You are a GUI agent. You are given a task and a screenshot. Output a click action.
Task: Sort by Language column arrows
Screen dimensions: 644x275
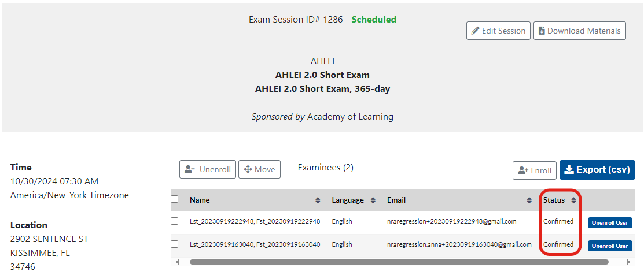coord(373,200)
